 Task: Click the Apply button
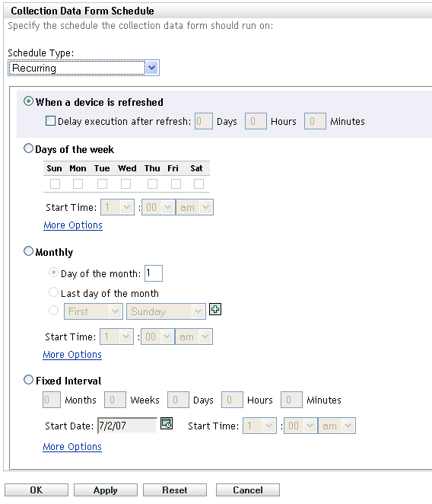(x=106, y=490)
